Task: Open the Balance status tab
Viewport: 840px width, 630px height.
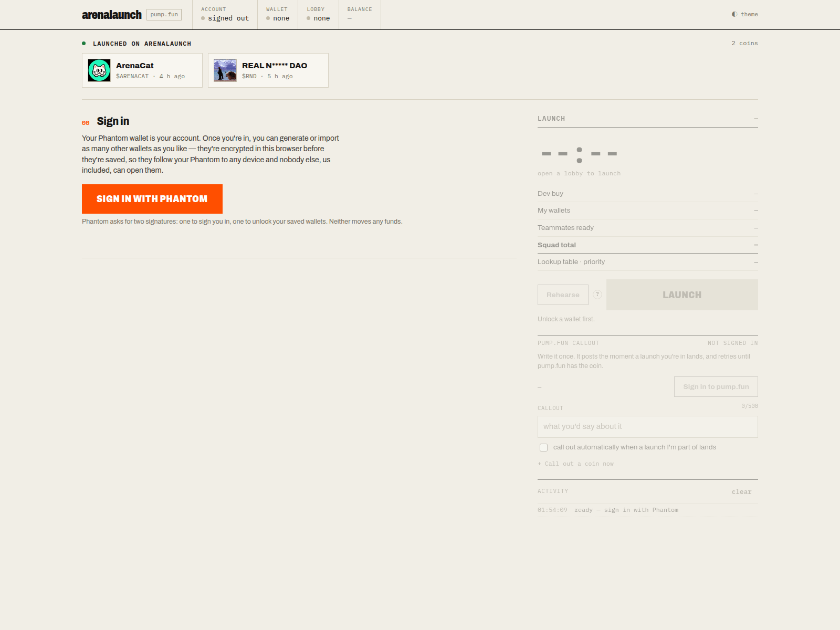Action: coord(360,15)
